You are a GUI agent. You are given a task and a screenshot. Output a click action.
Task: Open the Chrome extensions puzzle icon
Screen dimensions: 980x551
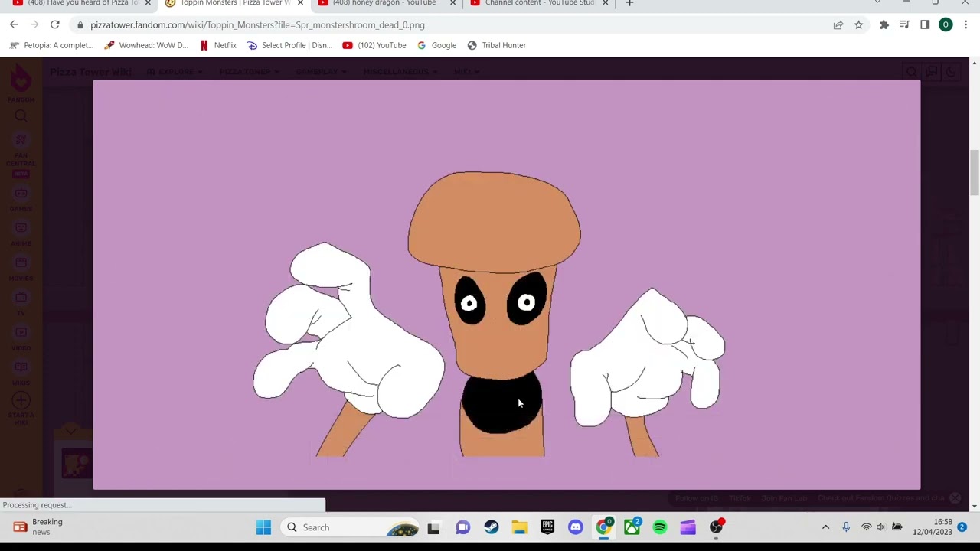[x=884, y=24]
